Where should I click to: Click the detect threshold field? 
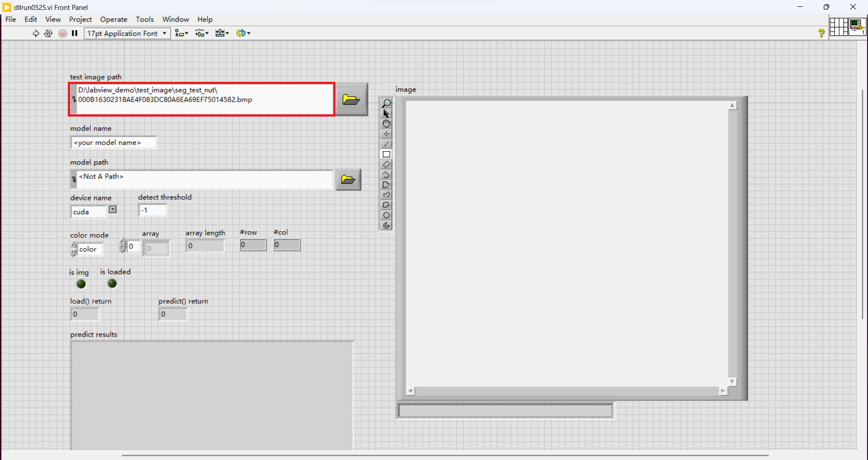click(152, 210)
